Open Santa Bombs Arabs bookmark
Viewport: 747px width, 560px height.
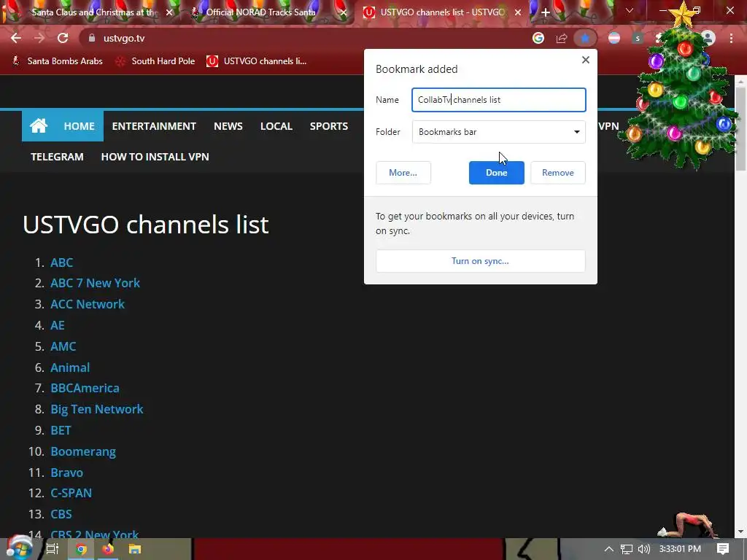coord(57,61)
